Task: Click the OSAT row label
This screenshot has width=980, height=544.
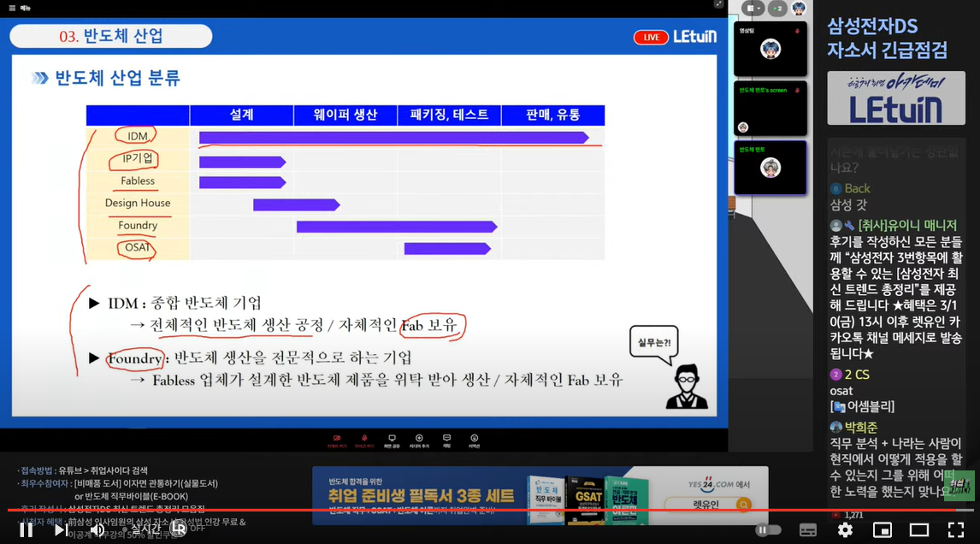Action: point(137,247)
